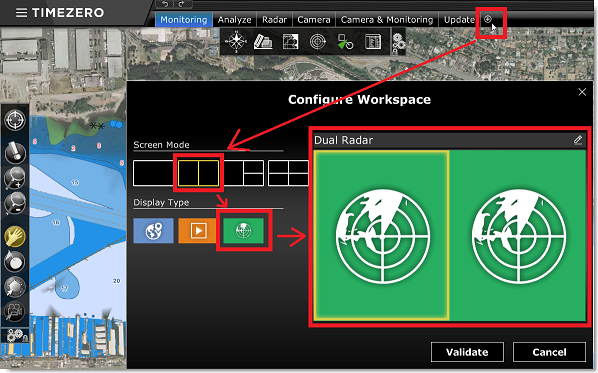This screenshot has width=598, height=373.
Task: Edit the Dual Radar workspace name
Action: (x=578, y=140)
